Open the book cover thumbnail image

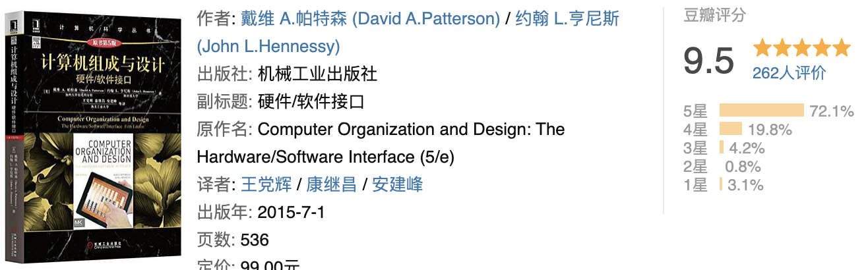coord(92,135)
